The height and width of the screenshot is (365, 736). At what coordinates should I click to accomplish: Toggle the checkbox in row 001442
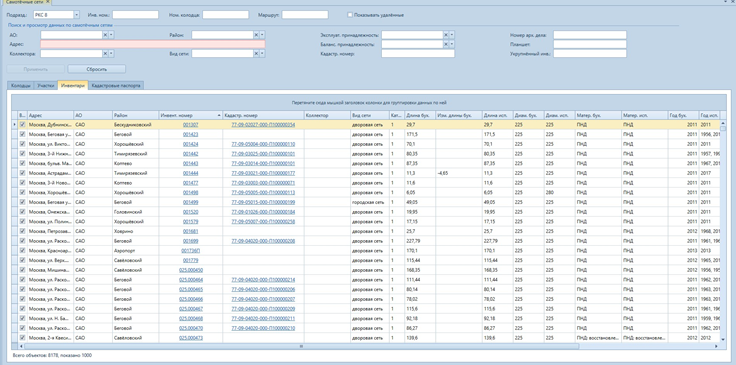point(23,154)
